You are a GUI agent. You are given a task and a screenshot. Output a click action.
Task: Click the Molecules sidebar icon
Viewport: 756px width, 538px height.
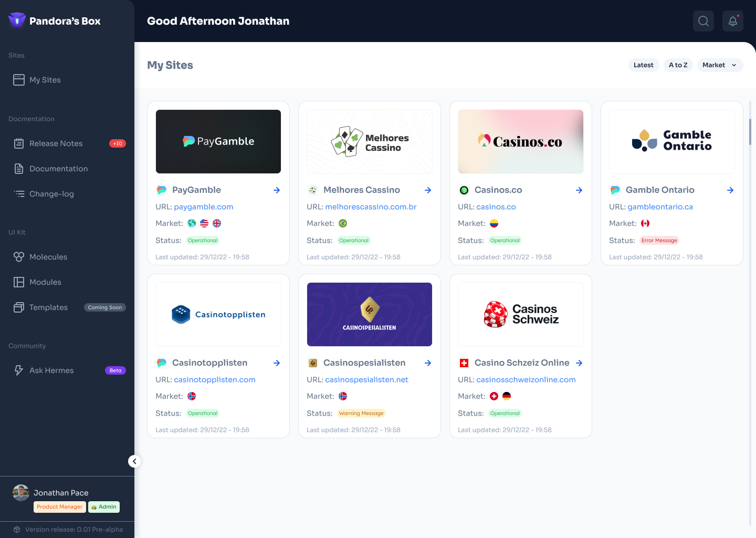pyautogui.click(x=19, y=257)
